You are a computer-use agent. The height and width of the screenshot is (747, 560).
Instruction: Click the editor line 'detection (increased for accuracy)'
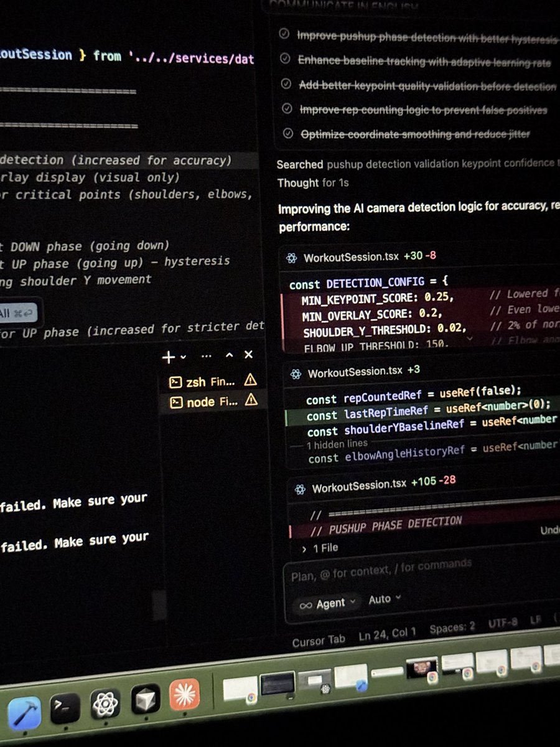116,161
